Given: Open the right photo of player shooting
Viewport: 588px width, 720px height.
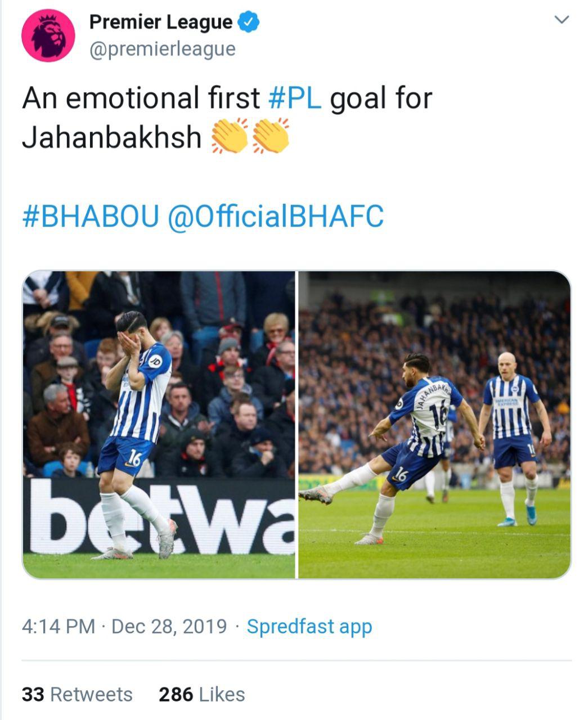Looking at the screenshot, I should [434, 425].
